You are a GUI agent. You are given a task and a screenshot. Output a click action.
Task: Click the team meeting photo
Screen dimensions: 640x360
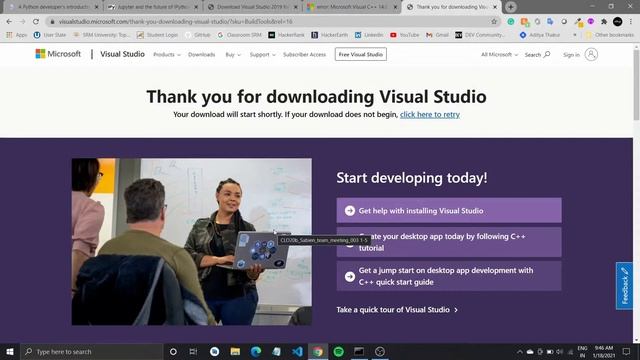point(192,242)
